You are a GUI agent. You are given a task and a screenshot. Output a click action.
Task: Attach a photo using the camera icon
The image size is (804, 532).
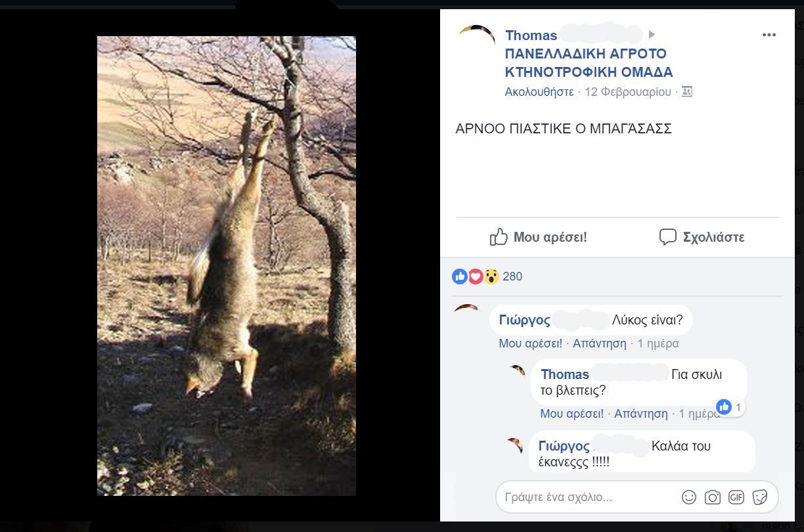pos(713,497)
